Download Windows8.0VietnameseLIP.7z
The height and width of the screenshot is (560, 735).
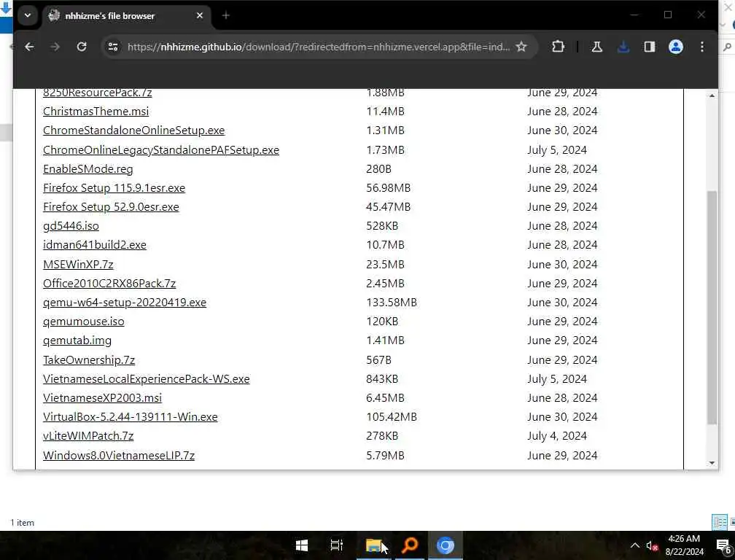click(119, 456)
